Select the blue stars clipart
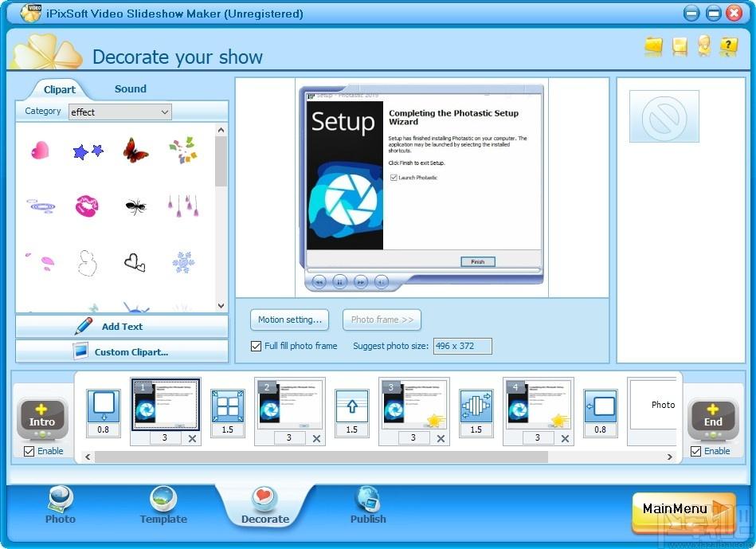Image resolution: width=756 pixels, height=549 pixels. pyautogui.click(x=88, y=151)
